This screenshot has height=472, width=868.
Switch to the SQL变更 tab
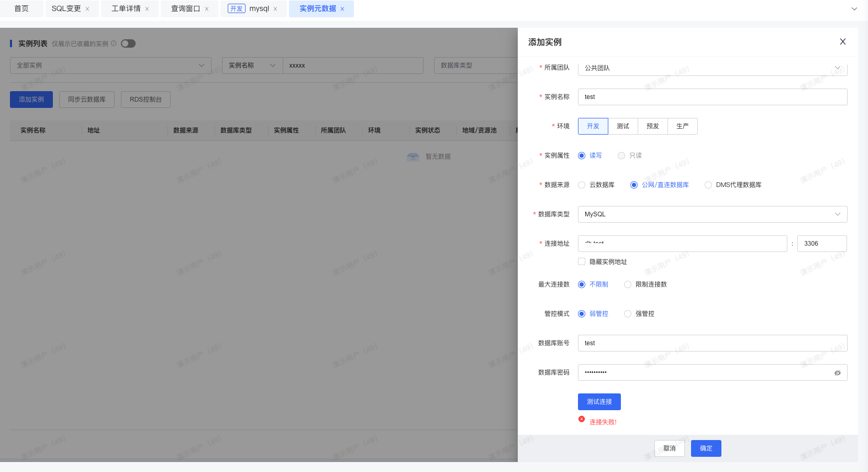(66, 9)
